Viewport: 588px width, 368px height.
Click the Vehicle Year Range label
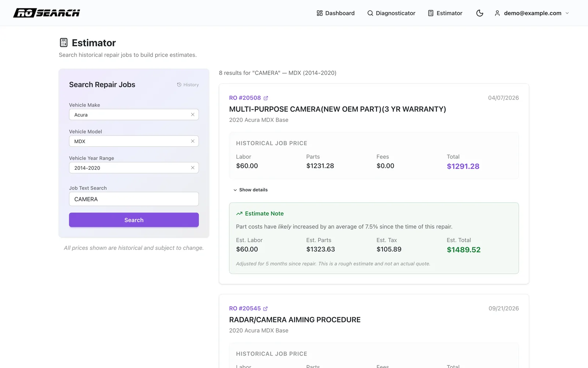point(92,158)
